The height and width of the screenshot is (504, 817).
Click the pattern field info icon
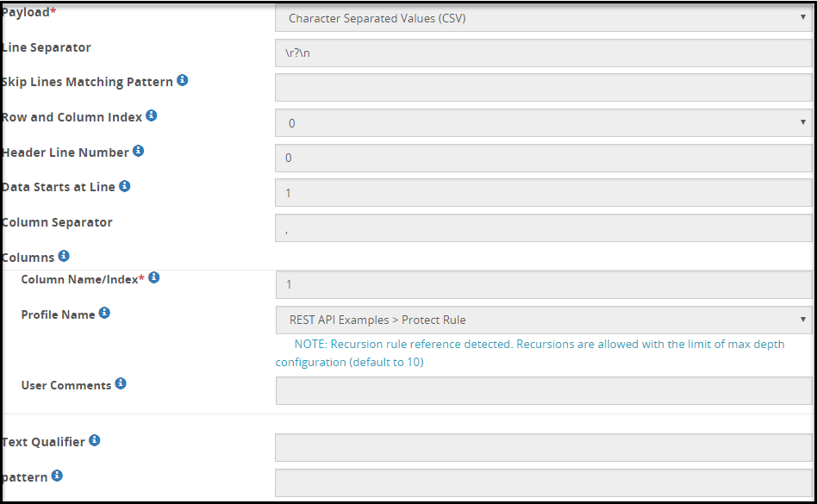tap(56, 473)
